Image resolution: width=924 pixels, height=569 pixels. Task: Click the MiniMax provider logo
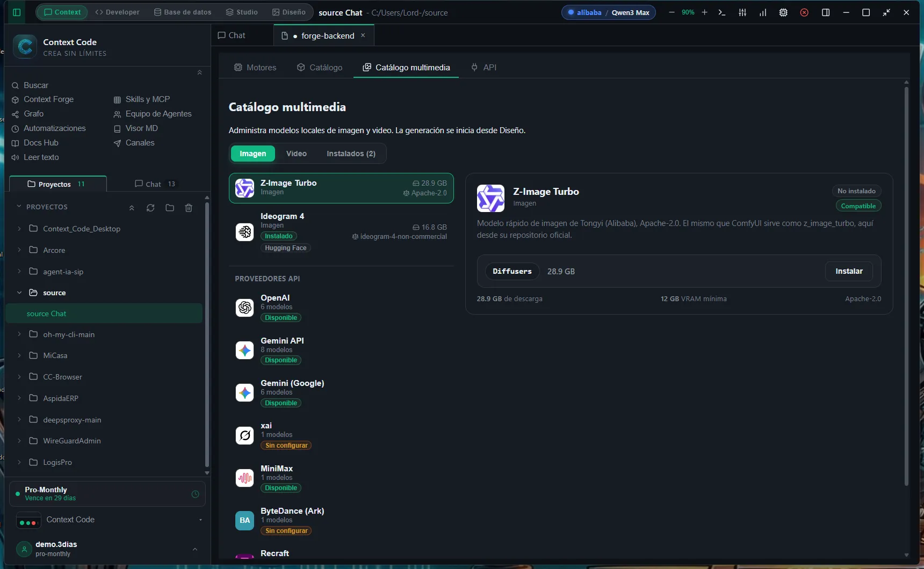coord(244,478)
